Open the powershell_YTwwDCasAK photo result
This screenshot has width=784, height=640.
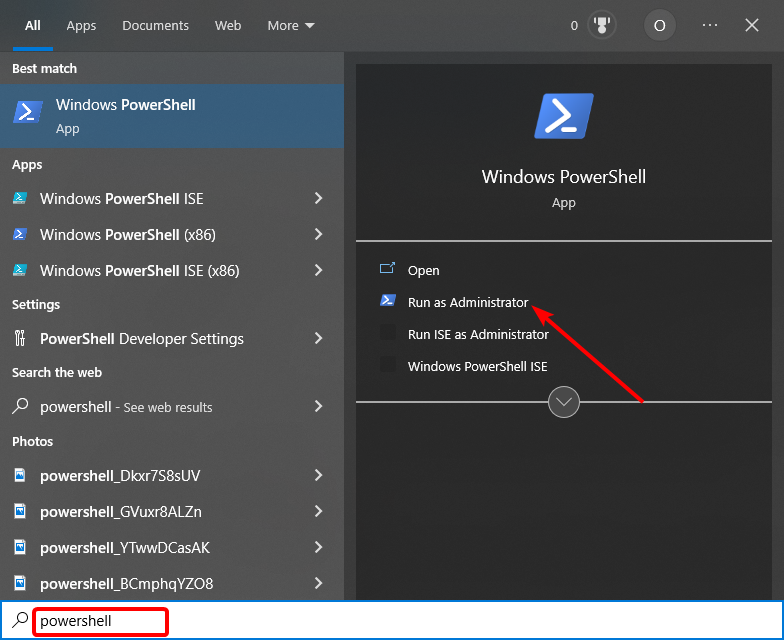(x=172, y=548)
